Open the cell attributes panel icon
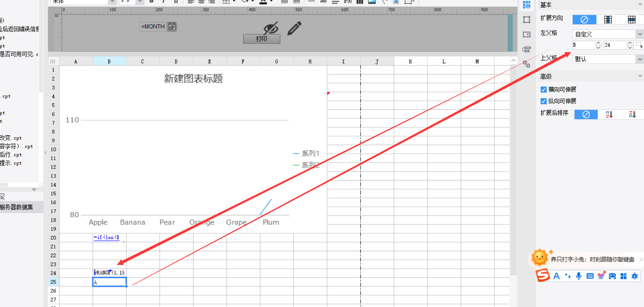This screenshot has width=644, height=307. coord(527,5)
